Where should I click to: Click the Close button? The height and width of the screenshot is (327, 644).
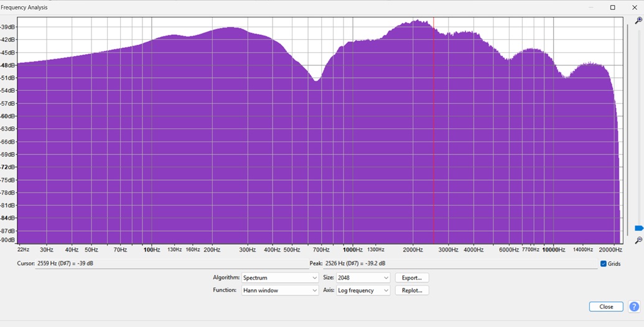pyautogui.click(x=606, y=306)
